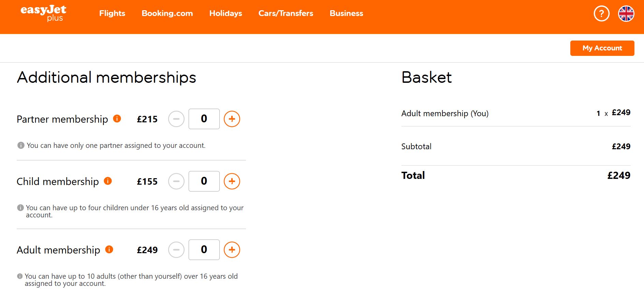Decrease Adult membership quantity with minus
The height and width of the screenshot is (292, 644).
176,250
